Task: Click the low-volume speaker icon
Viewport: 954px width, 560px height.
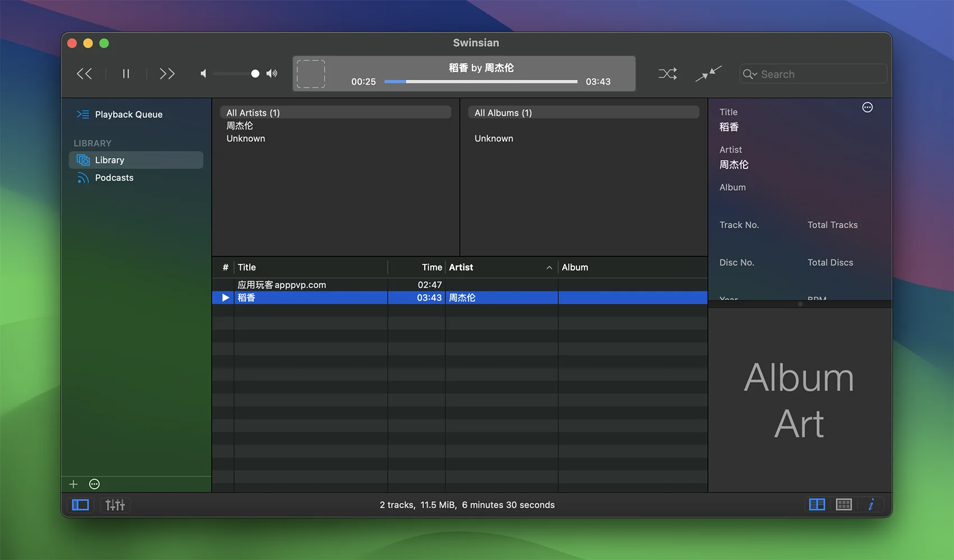Action: [x=203, y=74]
